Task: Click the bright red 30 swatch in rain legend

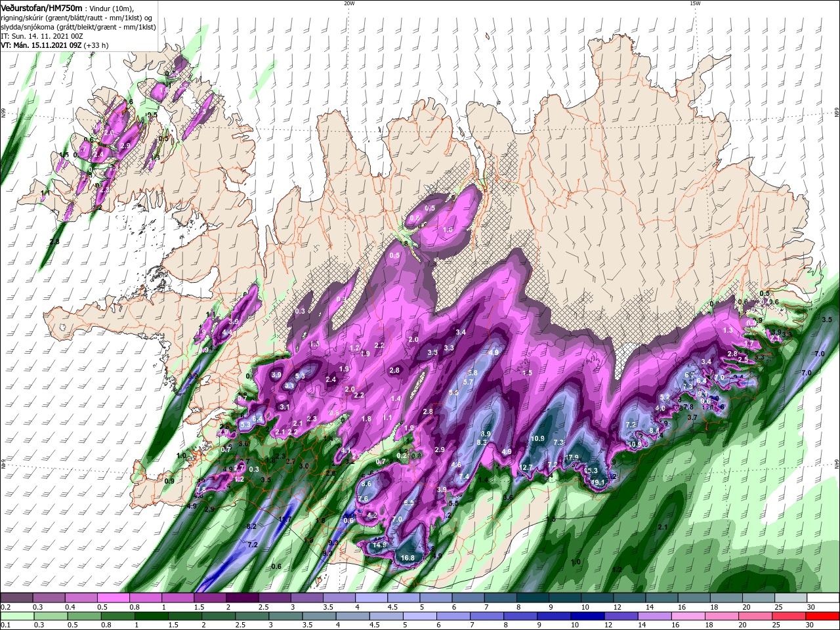Action: coord(823,616)
